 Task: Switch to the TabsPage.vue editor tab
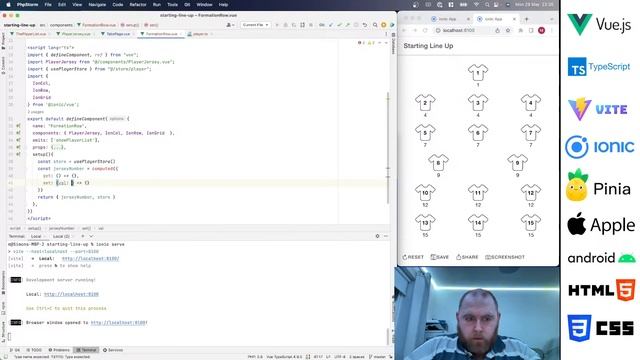pyautogui.click(x=118, y=34)
